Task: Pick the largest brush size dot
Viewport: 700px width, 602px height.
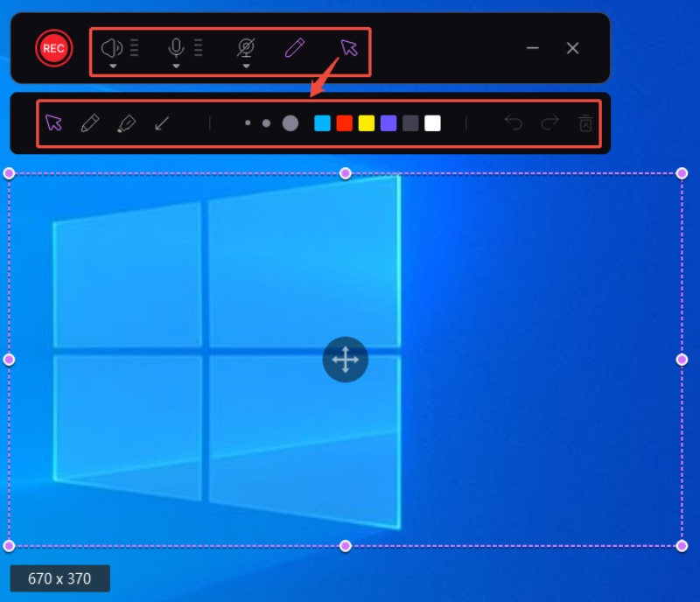Action: (290, 123)
